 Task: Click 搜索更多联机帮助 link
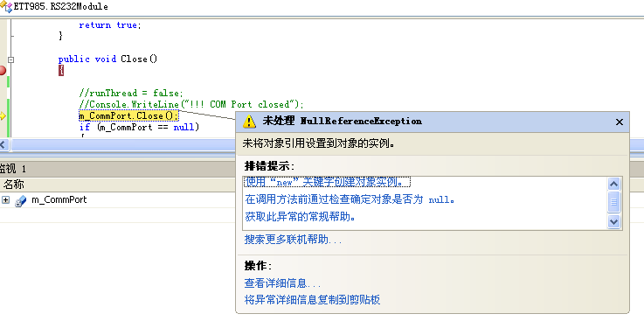pyautogui.click(x=293, y=240)
